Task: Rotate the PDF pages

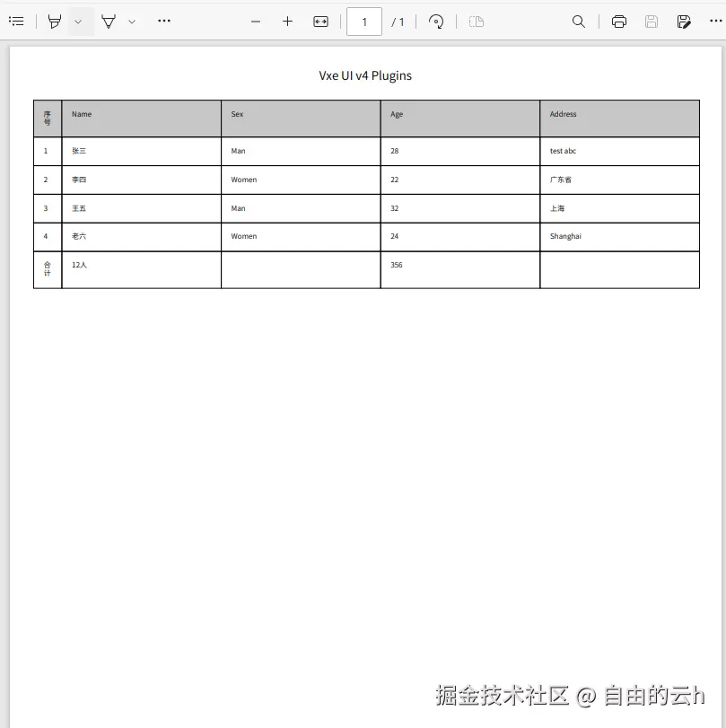Action: pos(436,21)
